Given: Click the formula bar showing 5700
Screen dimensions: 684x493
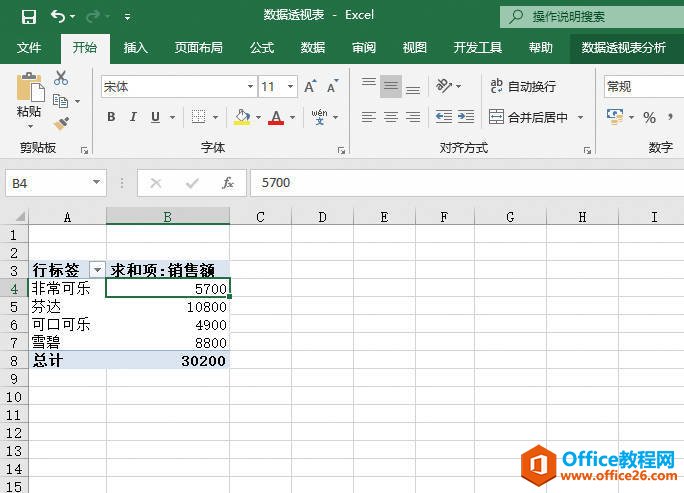Looking at the screenshot, I should (467, 183).
